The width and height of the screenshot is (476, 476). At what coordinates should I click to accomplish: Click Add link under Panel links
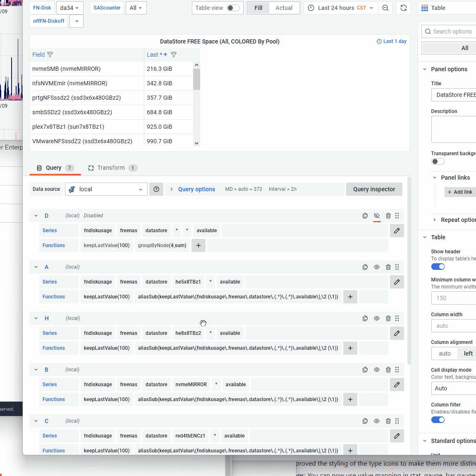pyautogui.click(x=459, y=192)
